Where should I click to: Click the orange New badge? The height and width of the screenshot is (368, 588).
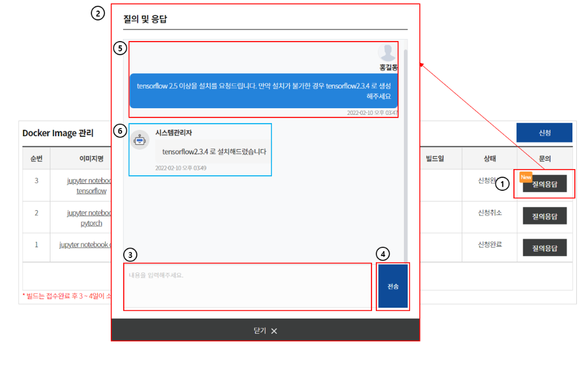[526, 178]
